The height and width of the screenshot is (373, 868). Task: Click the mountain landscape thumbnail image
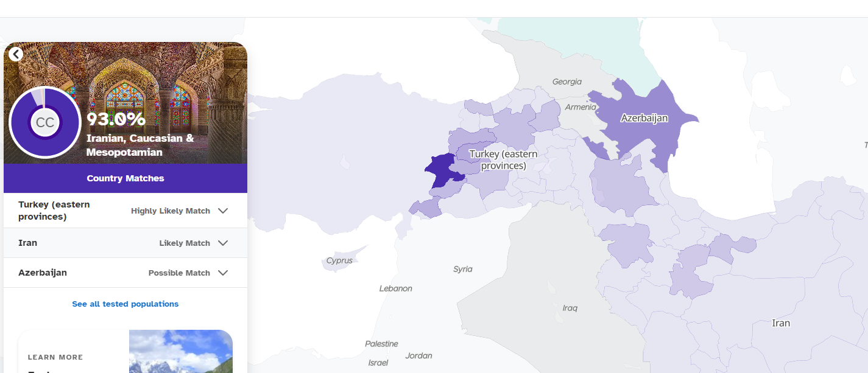click(180, 352)
